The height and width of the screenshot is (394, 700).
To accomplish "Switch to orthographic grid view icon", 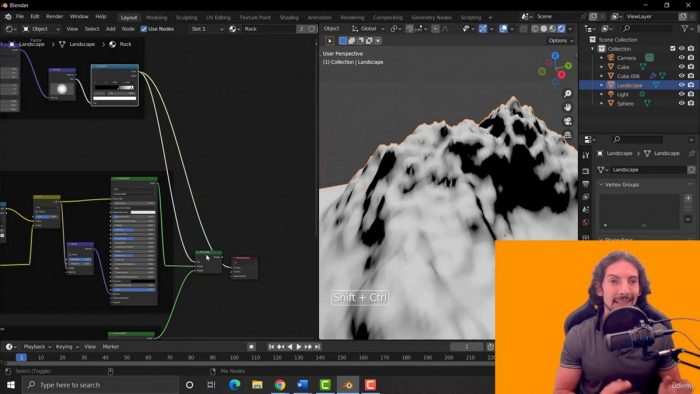I will (x=567, y=135).
